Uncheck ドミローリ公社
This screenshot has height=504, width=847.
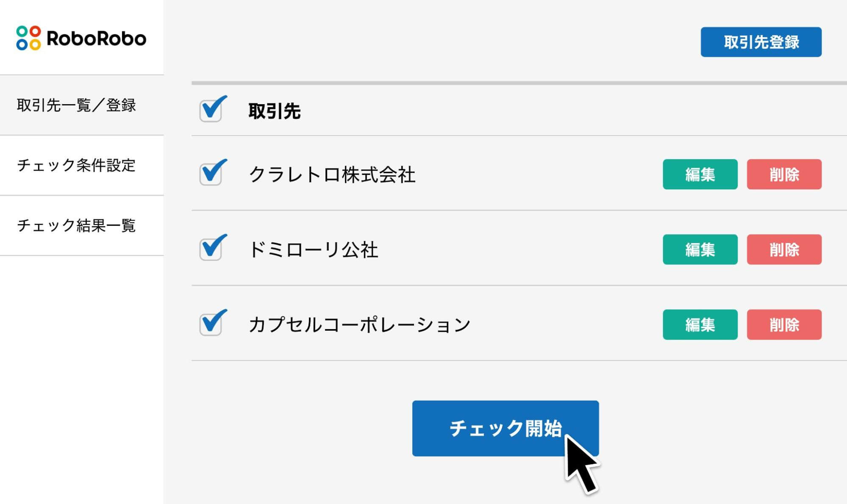[211, 249]
